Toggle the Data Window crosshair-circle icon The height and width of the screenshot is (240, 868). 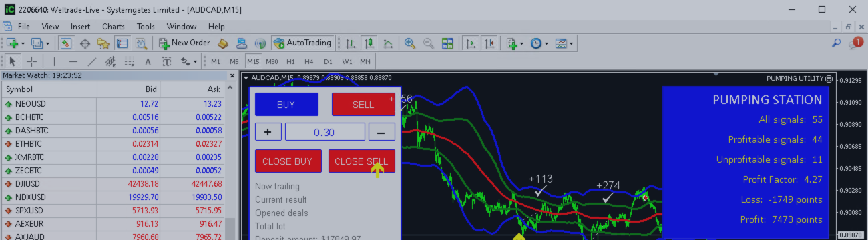pyautogui.click(x=85, y=43)
